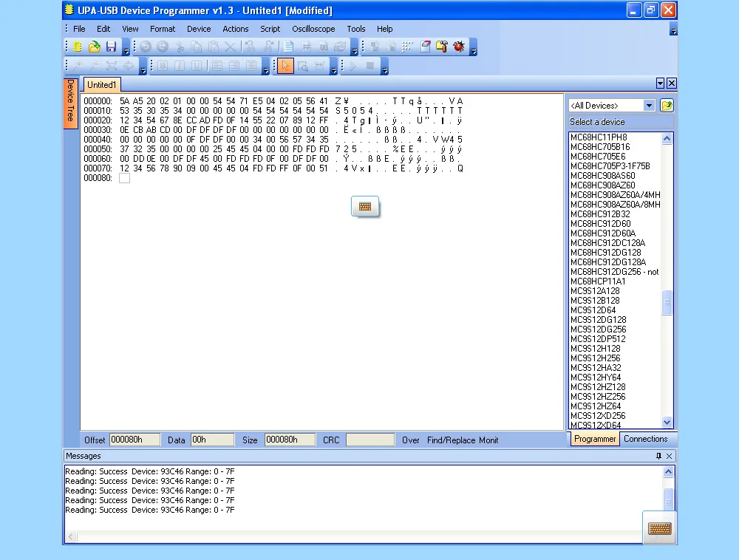Switch to the Untited1 document tab
739x560 pixels.
tap(102, 85)
